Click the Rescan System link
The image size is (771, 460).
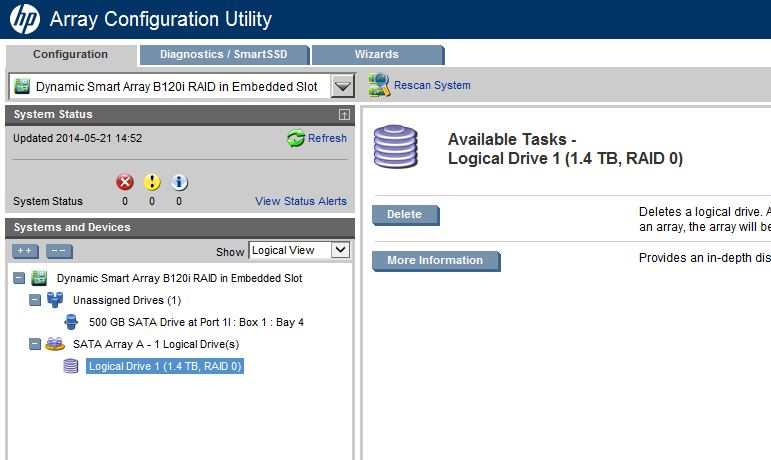pyautogui.click(x=432, y=86)
